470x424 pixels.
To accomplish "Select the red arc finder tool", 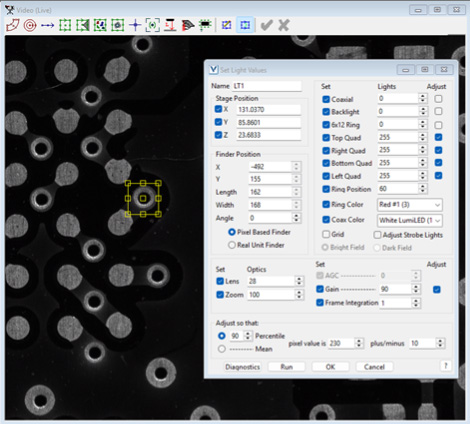I will tap(13, 25).
